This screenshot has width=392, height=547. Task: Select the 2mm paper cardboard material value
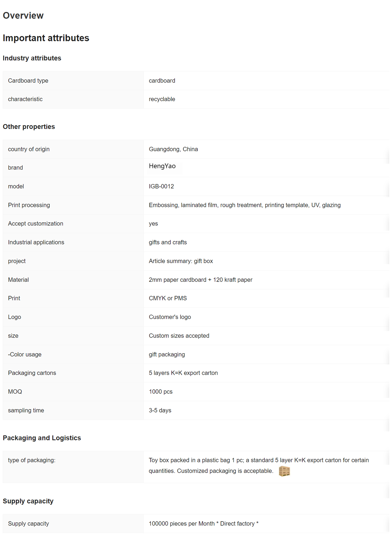(200, 280)
